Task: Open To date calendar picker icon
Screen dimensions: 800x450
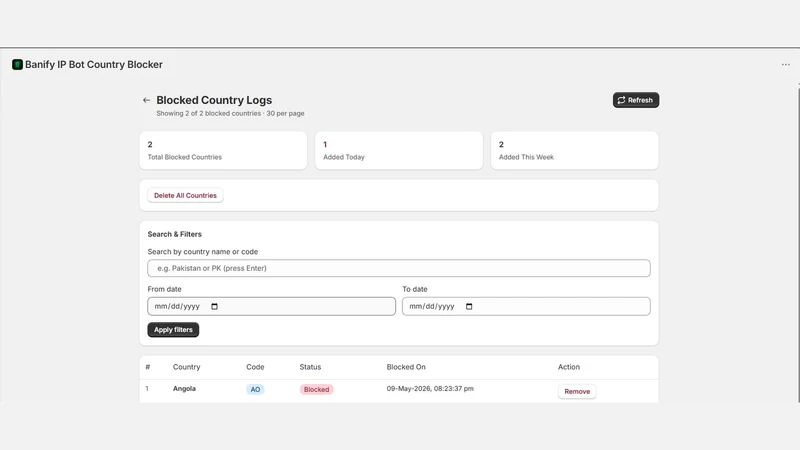Action: coord(469,306)
